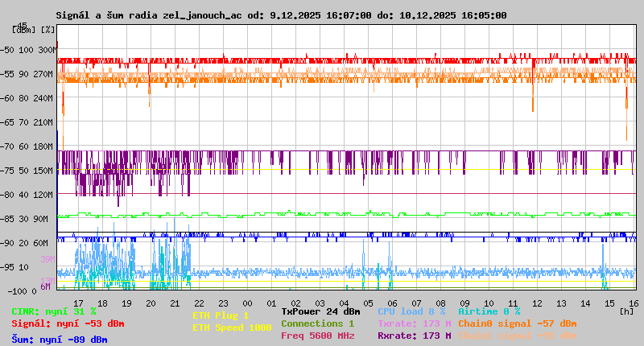The height and width of the screenshot is (346, 644).
Task: Click the purple Rxrate legend entry
Action: point(414,336)
